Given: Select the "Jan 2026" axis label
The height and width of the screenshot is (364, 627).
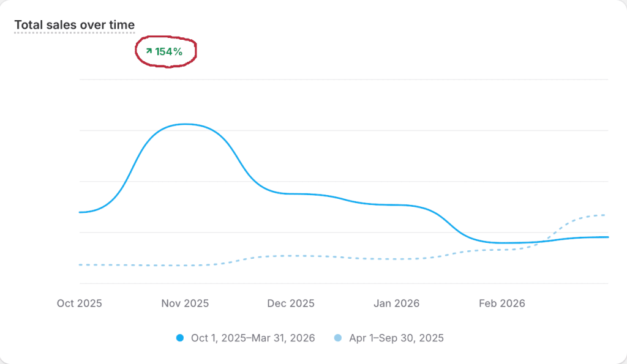Looking at the screenshot, I should 397,303.
